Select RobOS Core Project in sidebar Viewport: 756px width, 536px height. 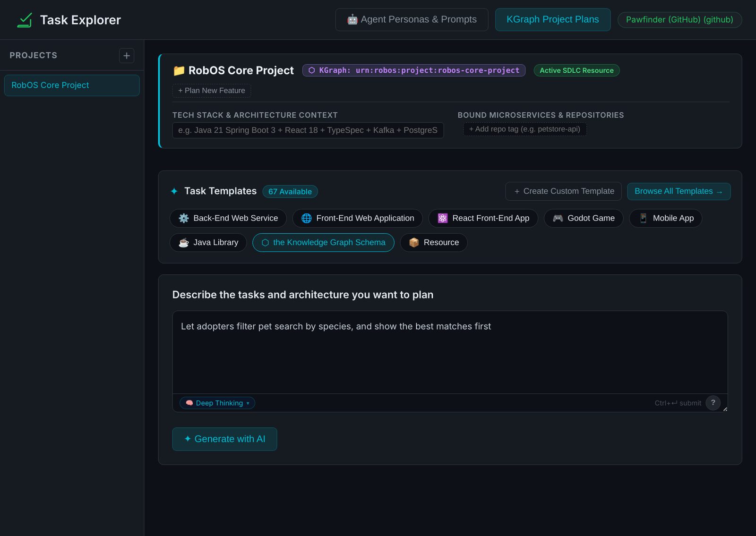tap(72, 85)
